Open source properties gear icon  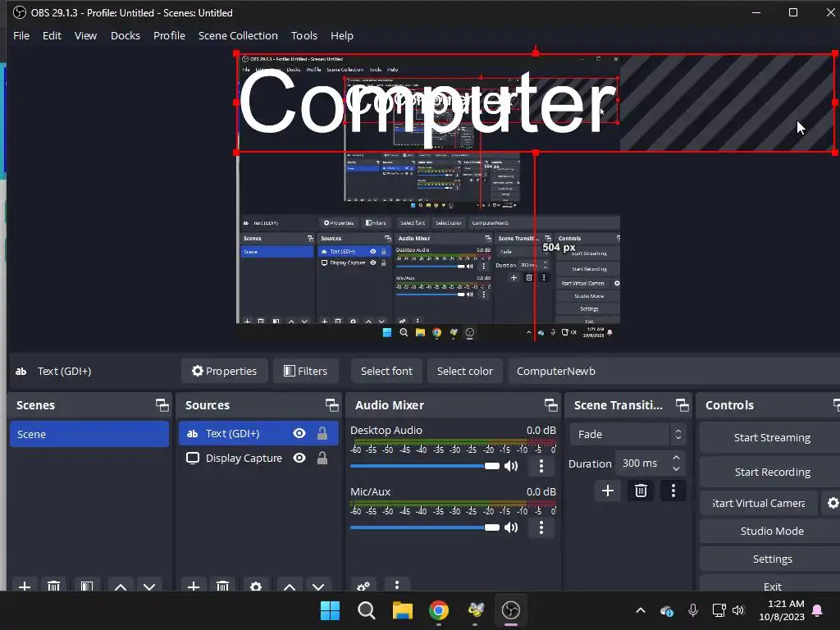(256, 585)
